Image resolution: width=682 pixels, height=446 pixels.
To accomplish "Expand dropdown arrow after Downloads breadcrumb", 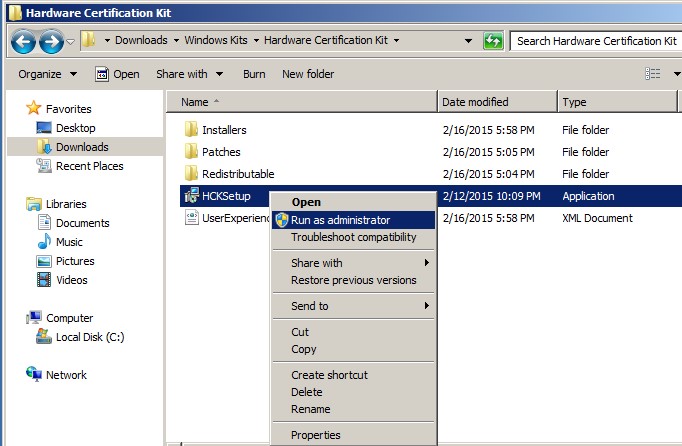I will [176, 40].
